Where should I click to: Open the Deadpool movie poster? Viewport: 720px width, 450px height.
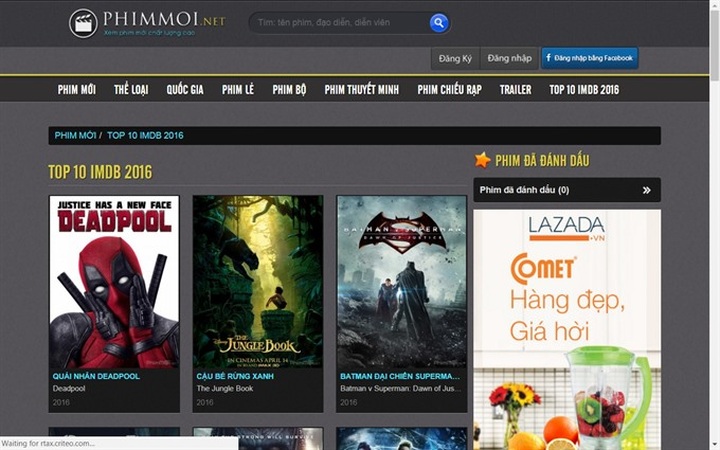point(114,282)
